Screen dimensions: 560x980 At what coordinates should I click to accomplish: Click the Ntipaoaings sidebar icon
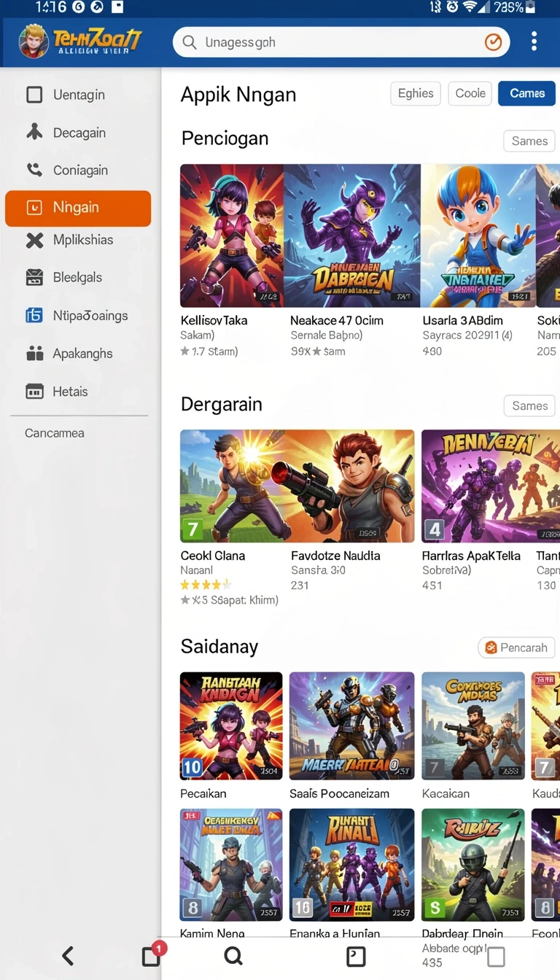[x=34, y=315]
